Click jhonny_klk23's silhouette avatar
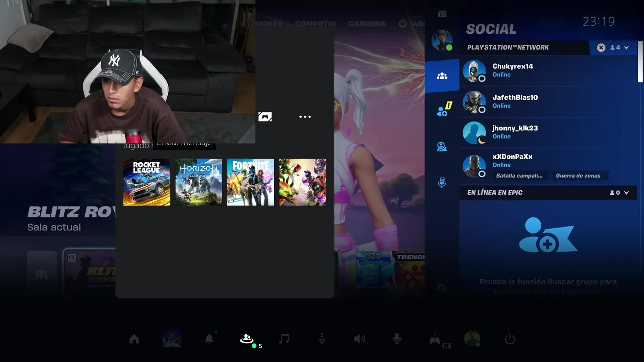Viewport: 644px width, 362px height. (474, 133)
